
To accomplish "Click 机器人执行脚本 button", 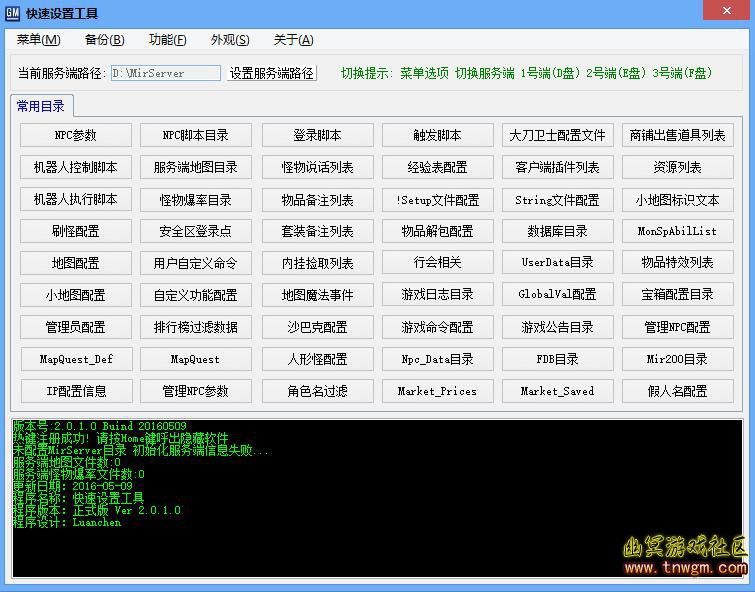I will (x=76, y=199).
